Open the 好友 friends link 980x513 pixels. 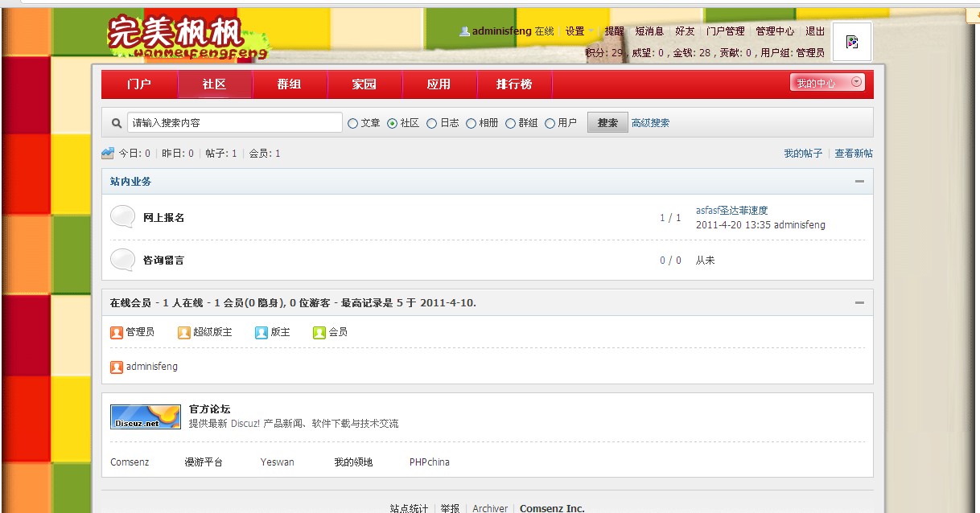point(685,31)
